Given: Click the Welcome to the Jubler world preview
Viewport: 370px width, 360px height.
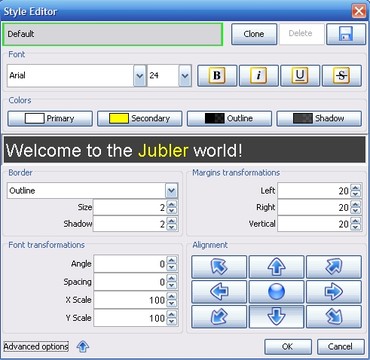Looking at the screenshot, I should point(185,150).
